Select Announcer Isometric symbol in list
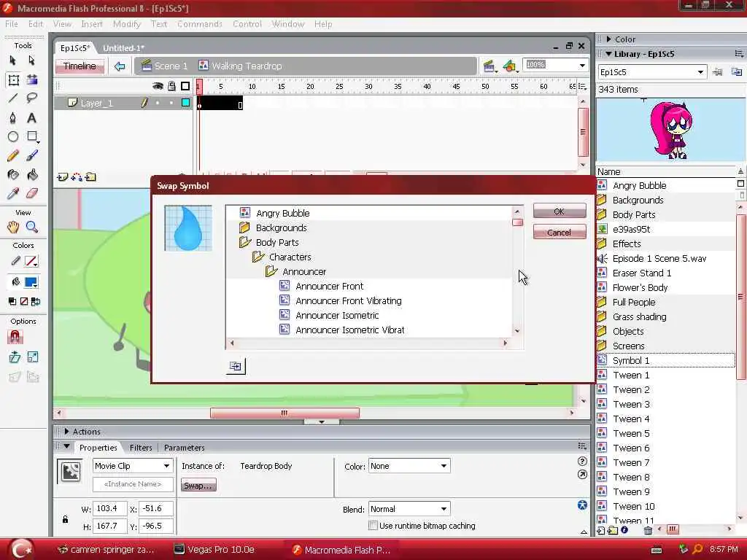The image size is (747, 560). (337, 315)
